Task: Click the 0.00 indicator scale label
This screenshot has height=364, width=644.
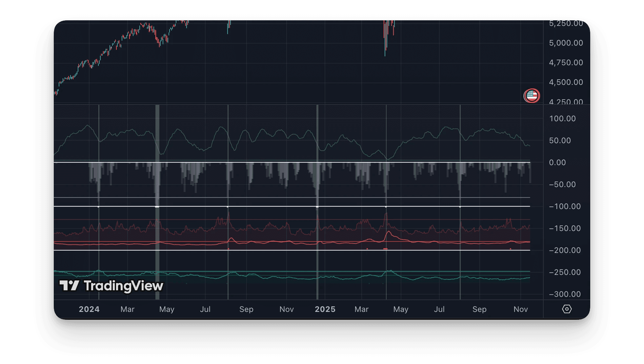Action: click(x=557, y=163)
